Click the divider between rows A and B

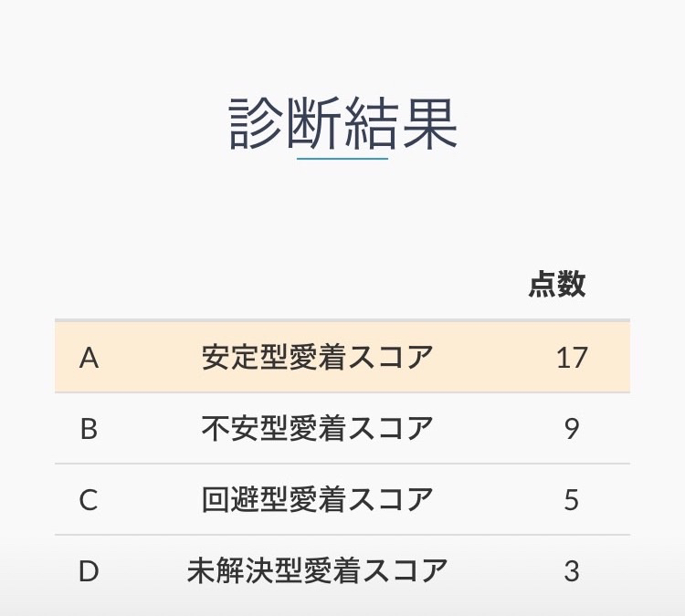click(342, 392)
